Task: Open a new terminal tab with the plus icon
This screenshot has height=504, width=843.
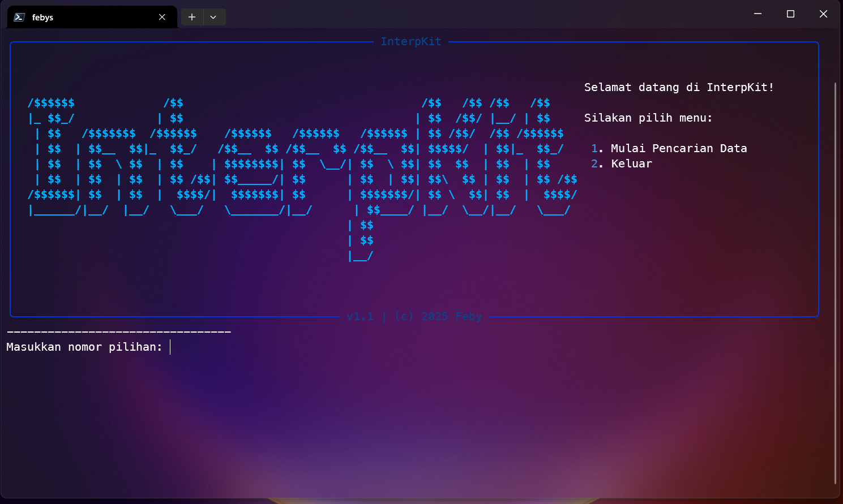Action: tap(191, 17)
